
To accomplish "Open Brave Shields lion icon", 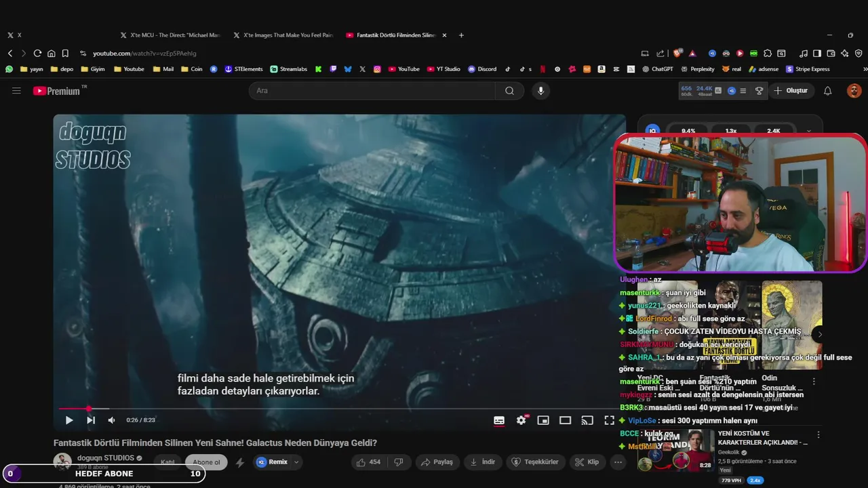I will click(x=677, y=53).
